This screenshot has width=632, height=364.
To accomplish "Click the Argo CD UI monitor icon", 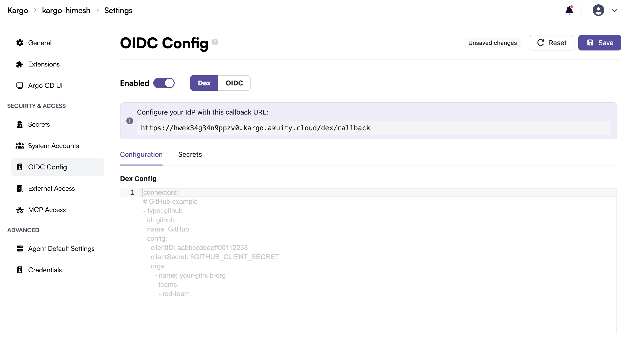I will point(20,85).
